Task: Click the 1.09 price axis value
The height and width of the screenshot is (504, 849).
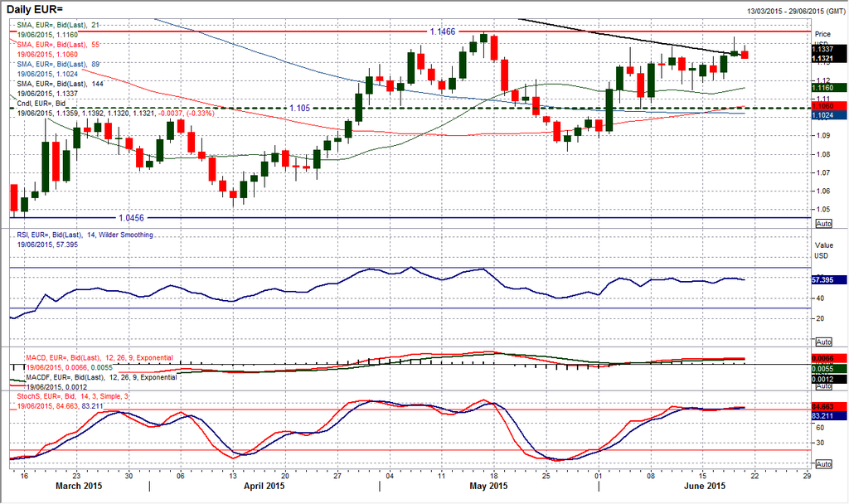Action: coord(822,135)
